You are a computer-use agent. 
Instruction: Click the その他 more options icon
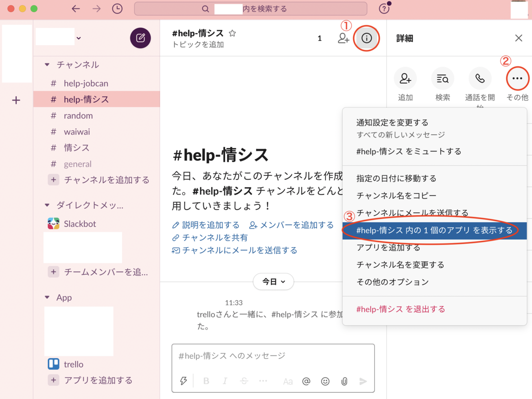[x=517, y=79]
